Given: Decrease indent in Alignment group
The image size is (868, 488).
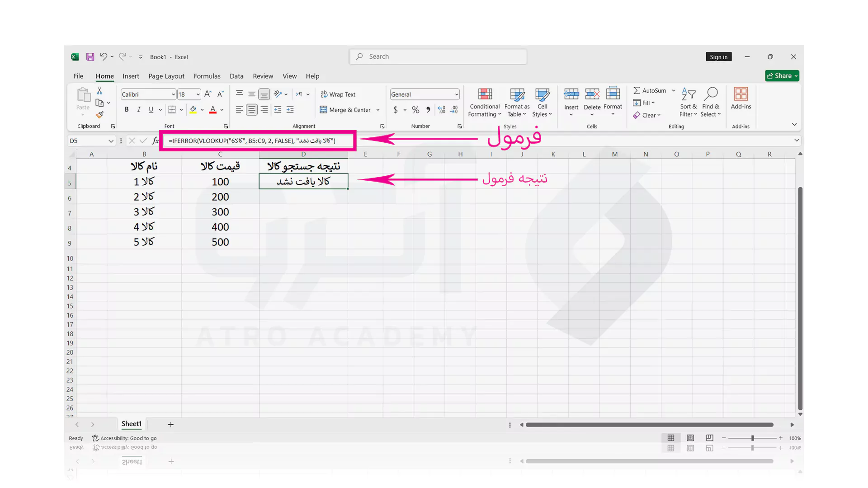Looking at the screenshot, I should tap(278, 110).
